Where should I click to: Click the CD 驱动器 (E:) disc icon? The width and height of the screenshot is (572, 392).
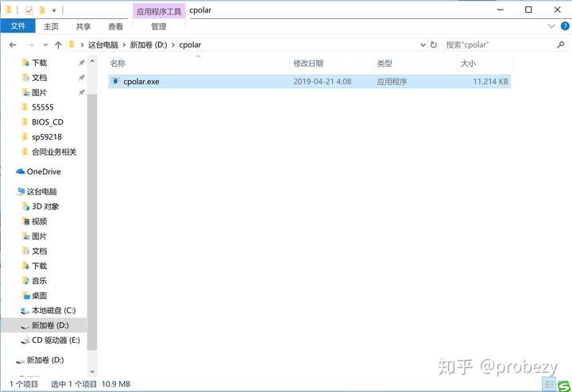[25, 340]
